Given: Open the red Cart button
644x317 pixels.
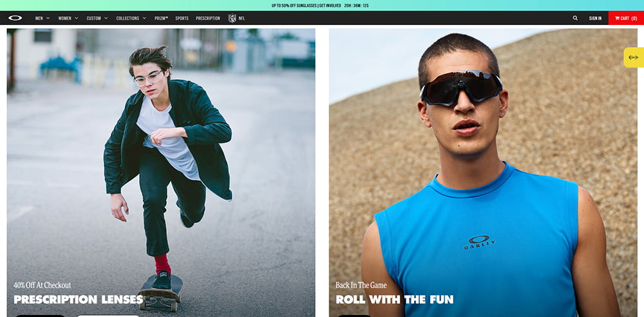Looking at the screenshot, I should coord(625,18).
